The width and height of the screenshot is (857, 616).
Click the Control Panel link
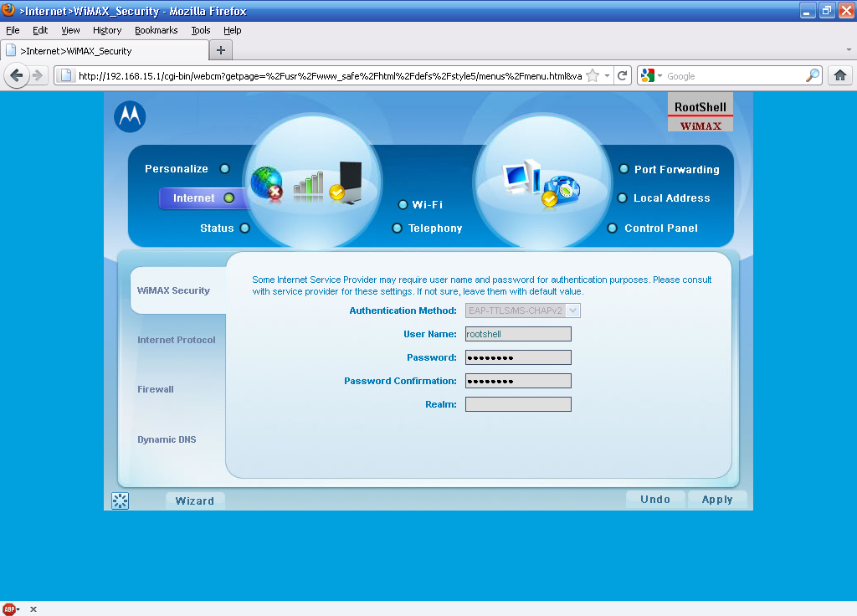tap(661, 228)
